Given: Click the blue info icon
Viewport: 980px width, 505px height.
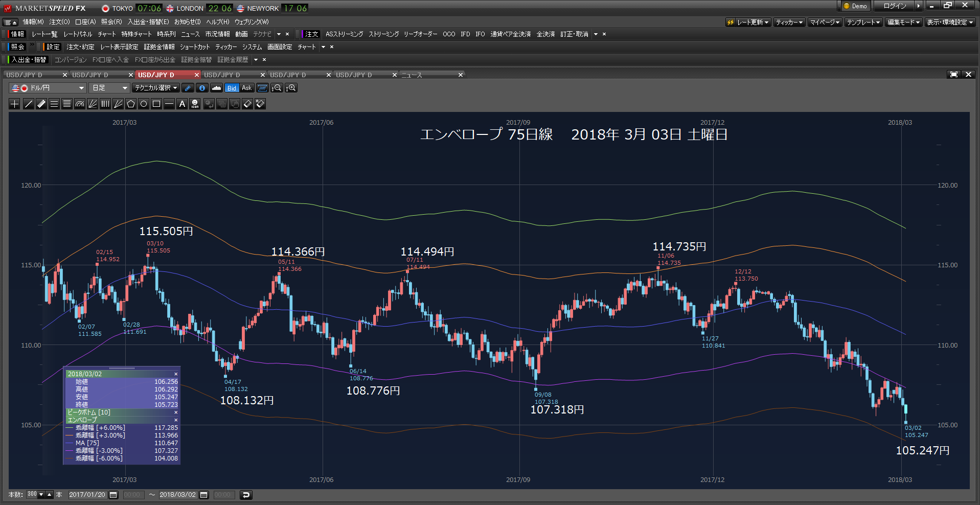Looking at the screenshot, I should 202,88.
